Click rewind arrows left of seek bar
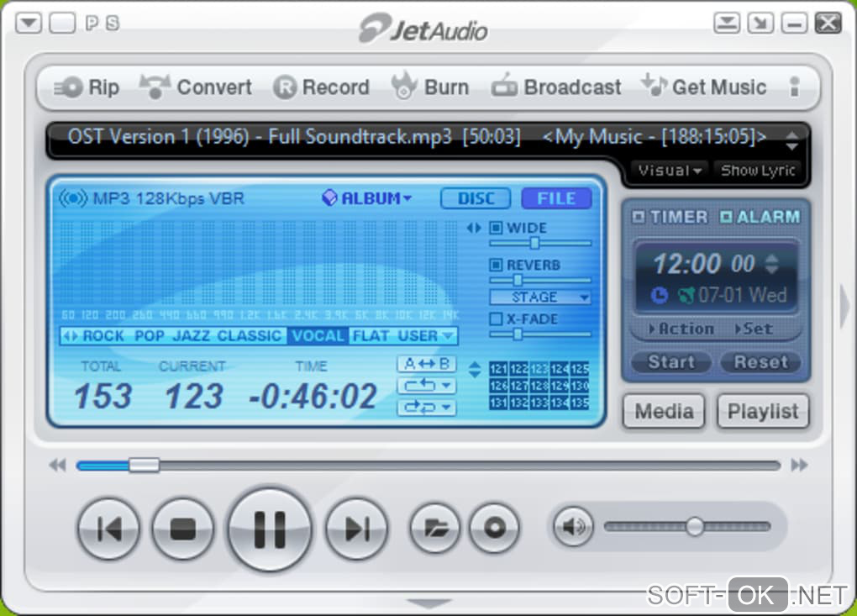 [57, 465]
